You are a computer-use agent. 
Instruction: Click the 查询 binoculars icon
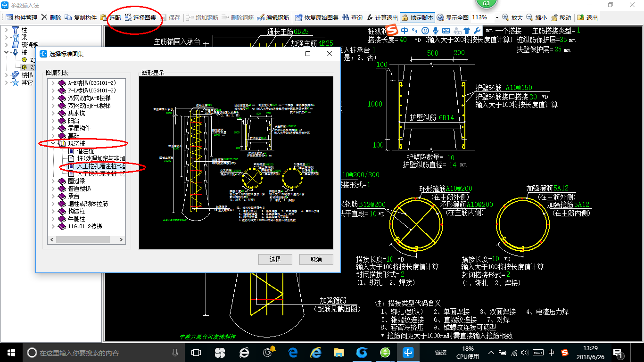346,17
